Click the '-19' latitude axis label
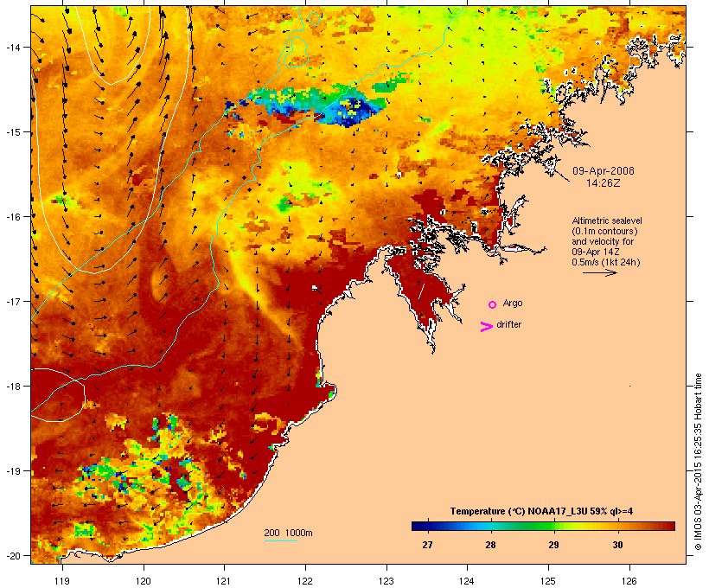709x588 pixels. point(12,471)
